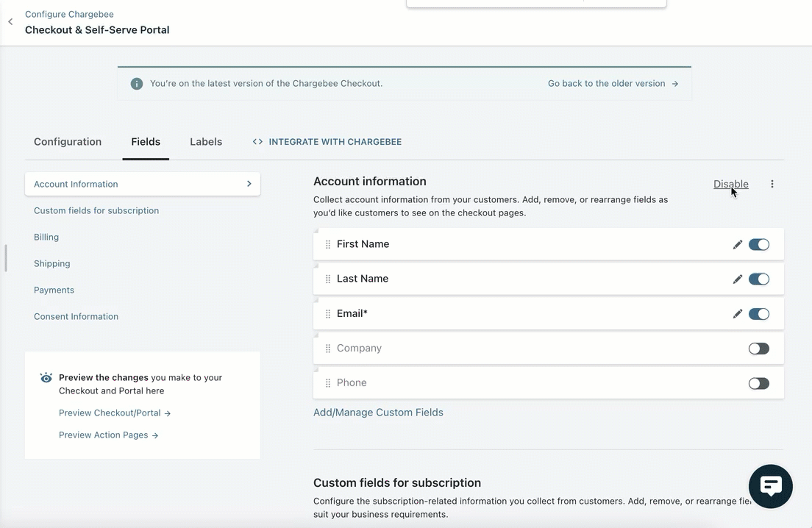Enable the Company field toggle

tap(758, 349)
